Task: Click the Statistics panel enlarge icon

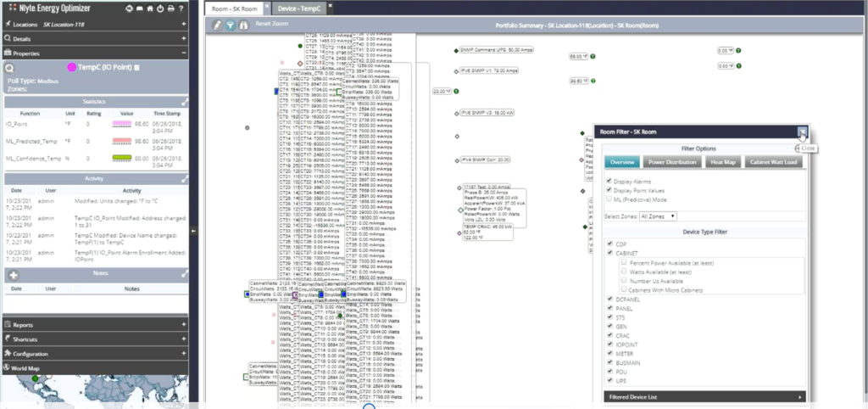Action: [184, 102]
